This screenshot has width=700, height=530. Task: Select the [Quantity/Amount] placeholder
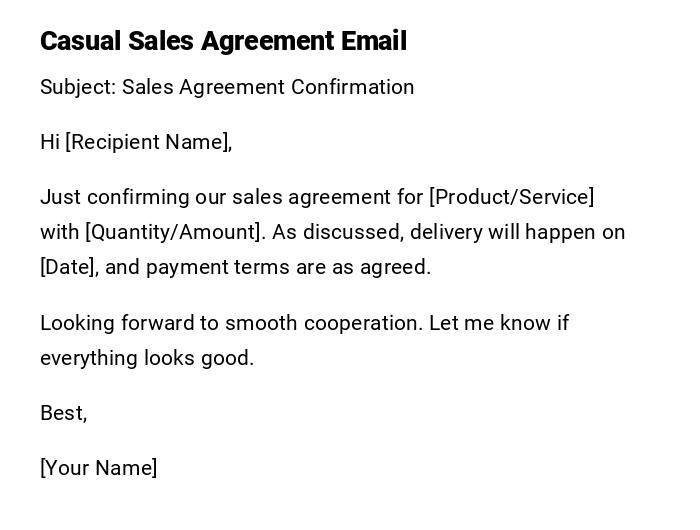[176, 232]
